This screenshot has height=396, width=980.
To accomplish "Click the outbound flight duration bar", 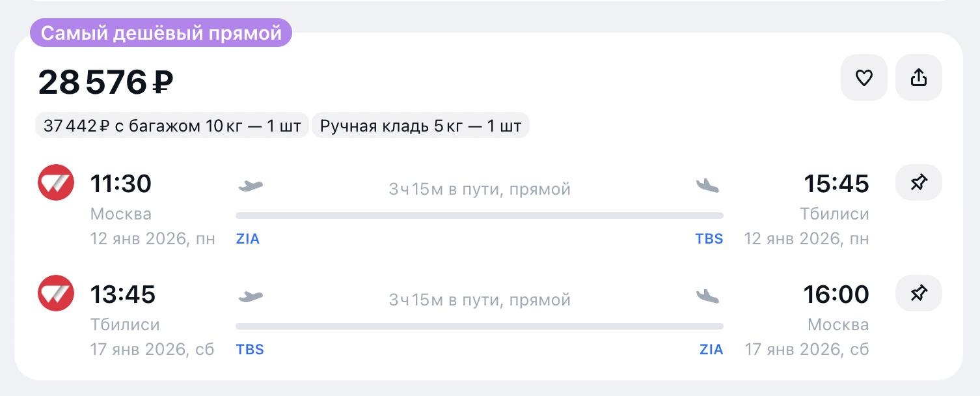I will [479, 216].
